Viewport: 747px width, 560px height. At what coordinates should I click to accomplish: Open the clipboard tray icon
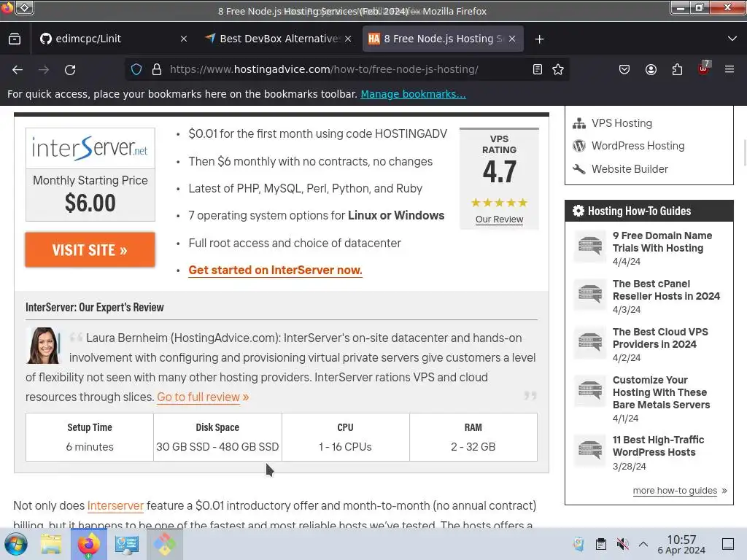click(601, 544)
